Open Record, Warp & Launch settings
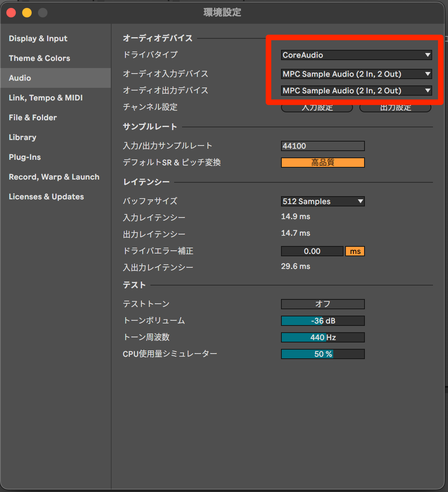448x492 pixels. [54, 177]
